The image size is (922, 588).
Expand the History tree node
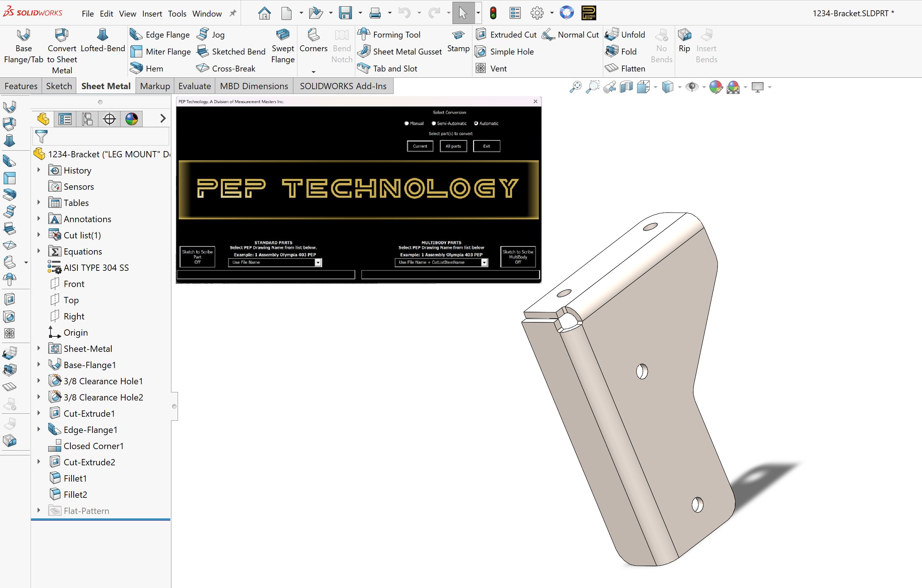click(39, 170)
